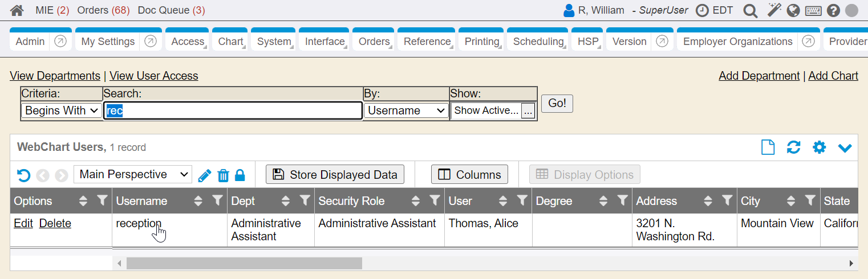The height and width of the screenshot is (279, 868).
Task: Click the trash delete perspective icon
Action: pos(223,175)
